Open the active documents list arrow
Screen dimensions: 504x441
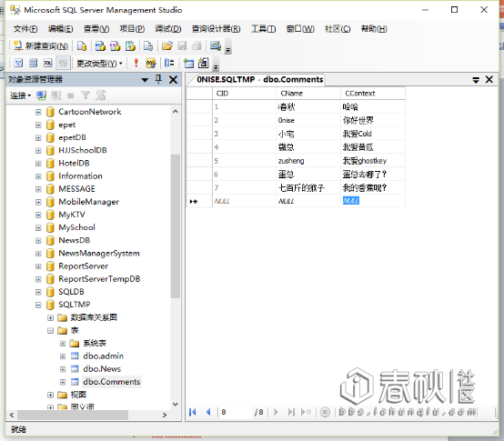(476, 80)
